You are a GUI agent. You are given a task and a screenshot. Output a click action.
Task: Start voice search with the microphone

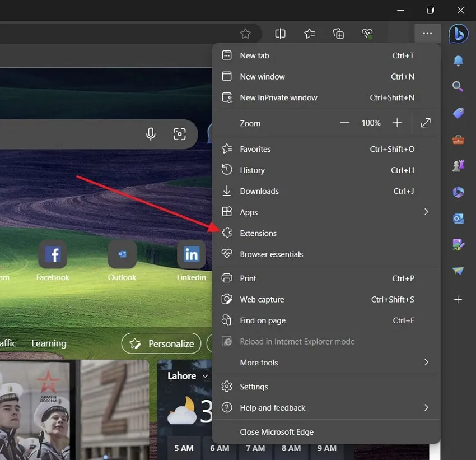tap(150, 134)
